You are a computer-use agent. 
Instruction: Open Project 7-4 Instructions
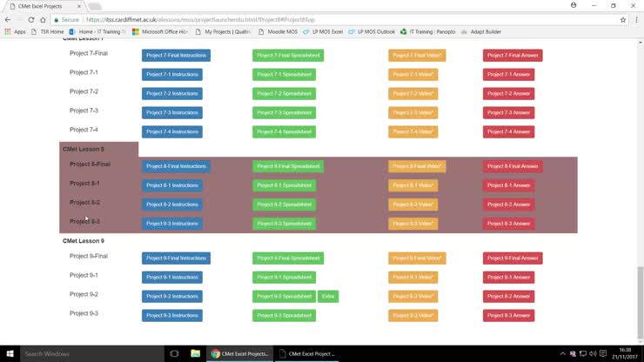click(172, 132)
